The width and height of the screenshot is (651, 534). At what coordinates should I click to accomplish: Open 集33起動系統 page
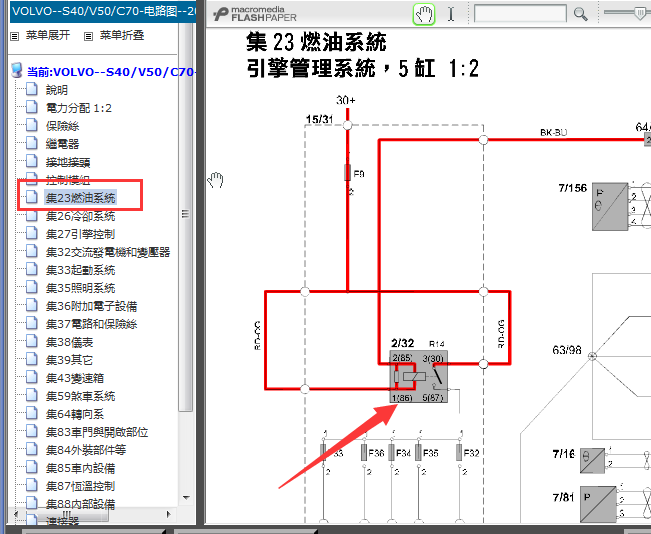[x=81, y=270]
